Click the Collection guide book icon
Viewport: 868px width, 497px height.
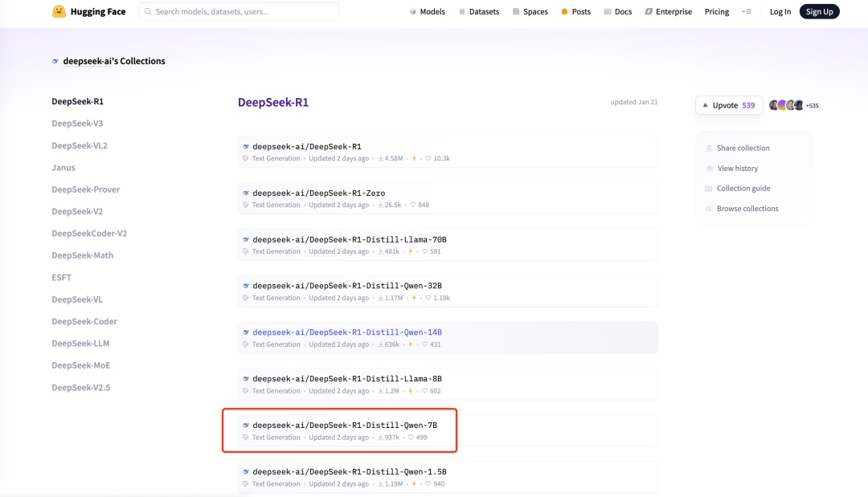[709, 189]
